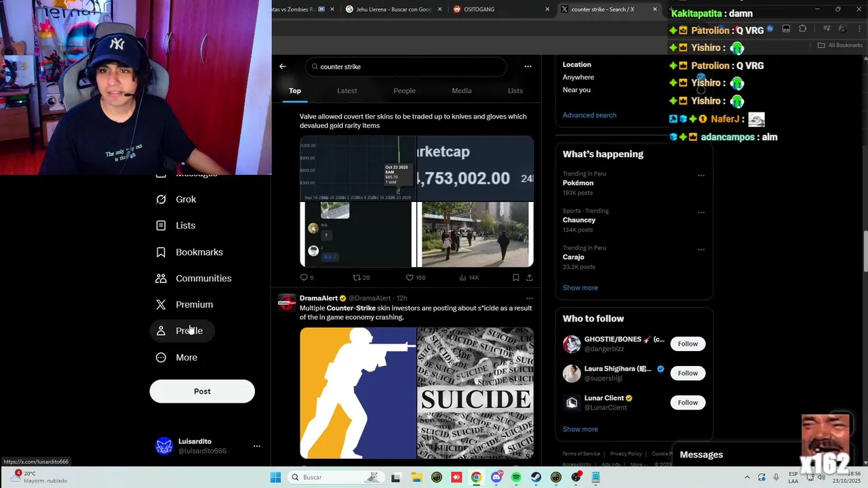This screenshot has width=868, height=488.
Task: Open Spotify from the taskbar
Action: pos(516,477)
